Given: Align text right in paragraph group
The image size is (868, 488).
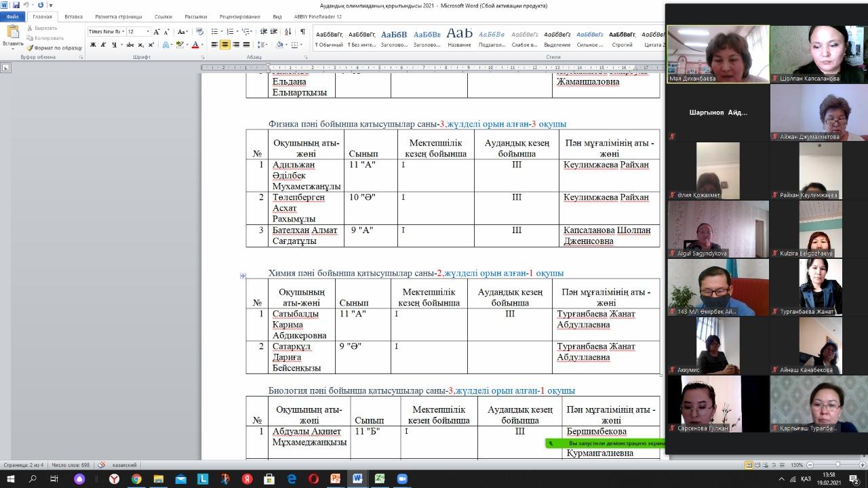Looking at the screenshot, I should (236, 45).
